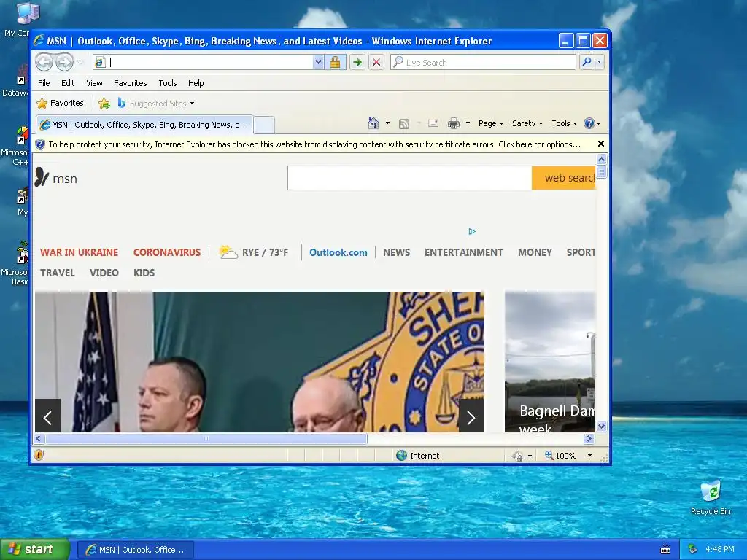Open the Tools menu in menu bar
This screenshot has width=747, height=560.
coord(168,83)
